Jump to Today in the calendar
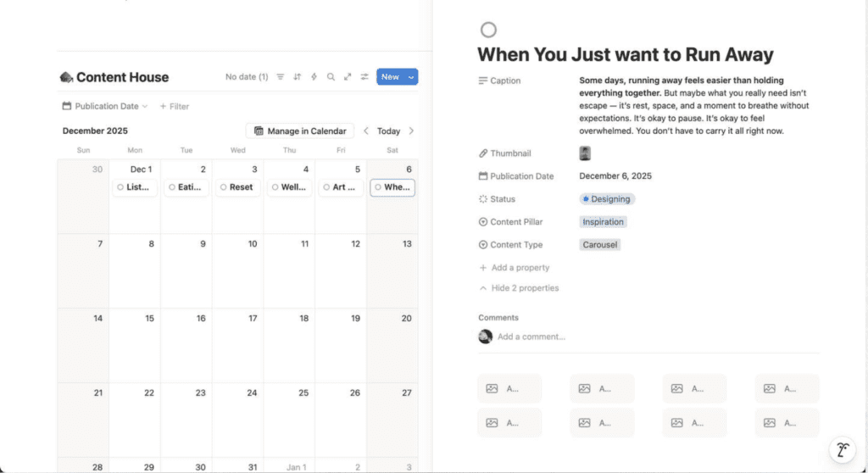The image size is (868, 473). (x=388, y=131)
